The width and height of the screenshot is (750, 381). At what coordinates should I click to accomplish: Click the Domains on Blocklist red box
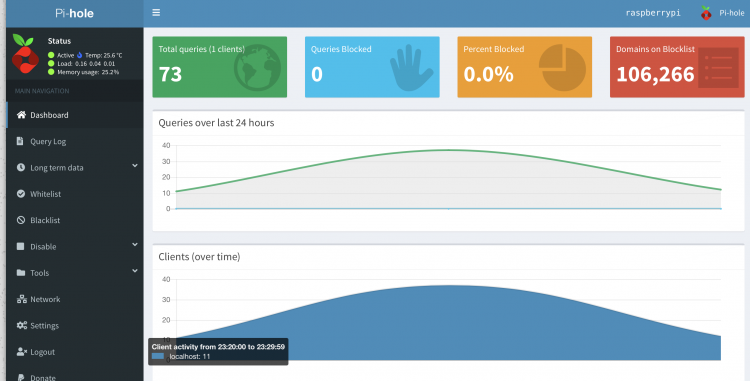[x=677, y=67]
